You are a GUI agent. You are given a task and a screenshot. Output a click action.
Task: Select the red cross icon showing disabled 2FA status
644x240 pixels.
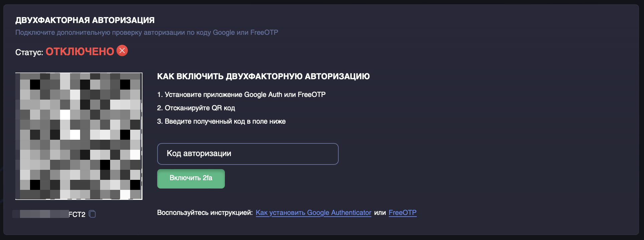(122, 50)
